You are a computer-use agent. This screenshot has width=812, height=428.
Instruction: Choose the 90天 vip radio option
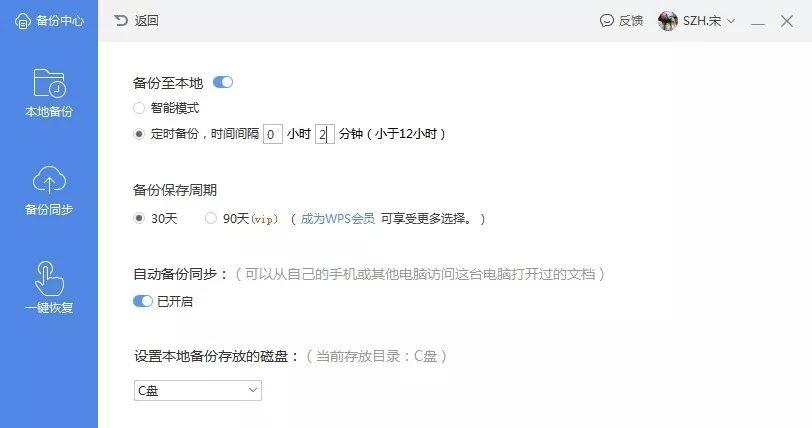(211, 218)
